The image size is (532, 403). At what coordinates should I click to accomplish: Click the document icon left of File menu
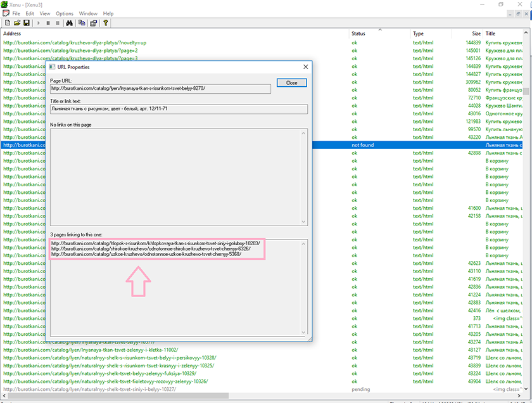click(x=6, y=13)
